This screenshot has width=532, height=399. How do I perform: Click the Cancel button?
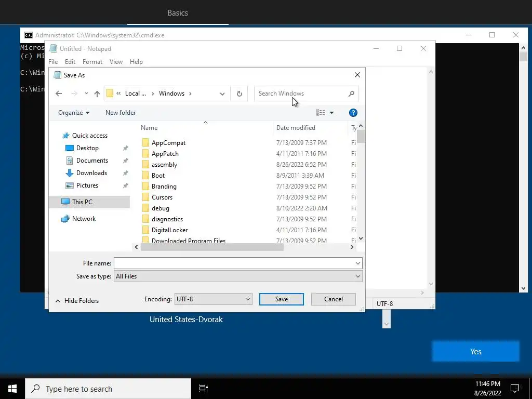333,299
